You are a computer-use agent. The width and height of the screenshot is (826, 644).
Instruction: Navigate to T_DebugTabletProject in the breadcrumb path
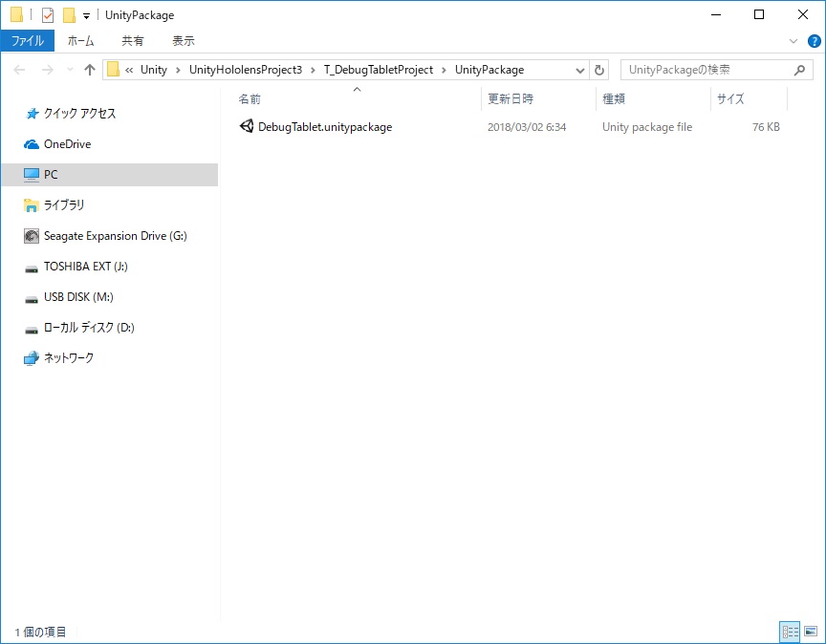pyautogui.click(x=380, y=70)
